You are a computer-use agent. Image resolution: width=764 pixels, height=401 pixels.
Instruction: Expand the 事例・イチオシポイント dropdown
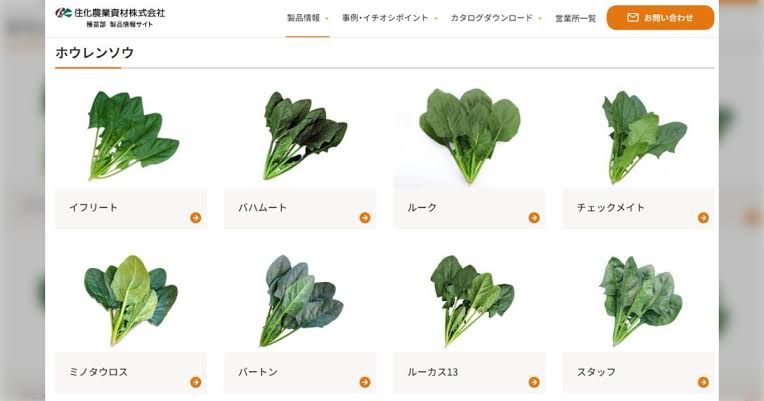389,18
